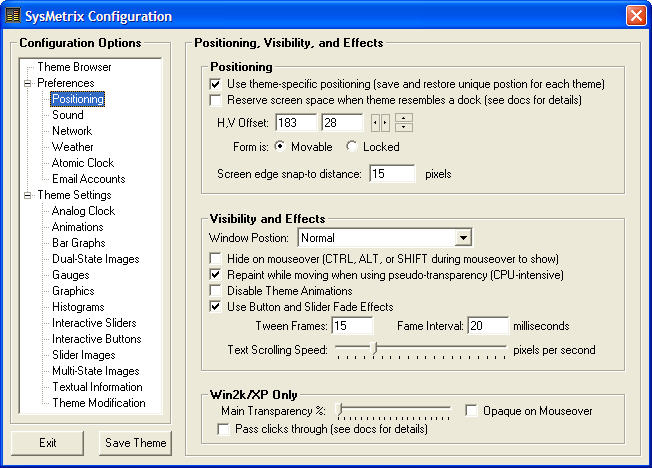652x468 pixels.
Task: Open Sound preferences
Action: tap(68, 115)
